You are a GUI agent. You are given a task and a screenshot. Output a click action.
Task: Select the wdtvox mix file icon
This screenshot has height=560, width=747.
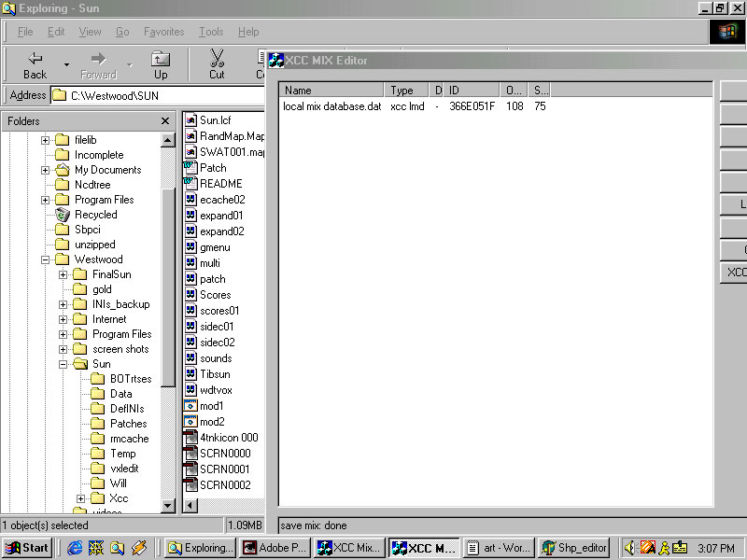(190, 390)
